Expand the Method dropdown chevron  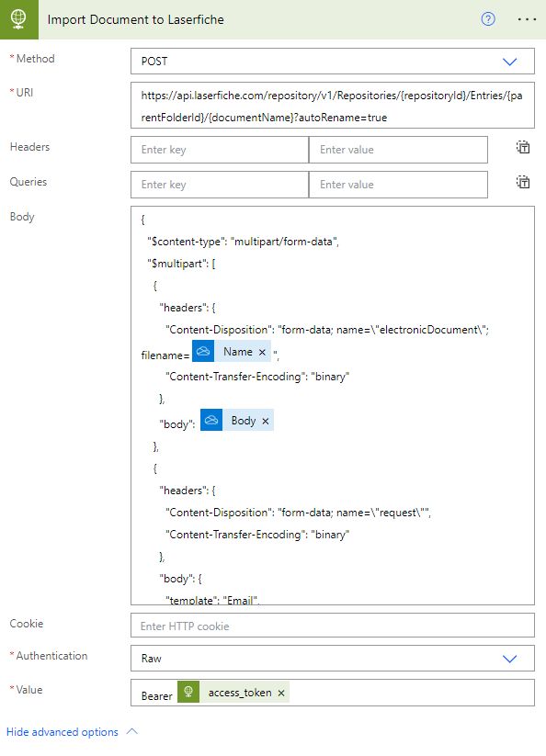510,62
